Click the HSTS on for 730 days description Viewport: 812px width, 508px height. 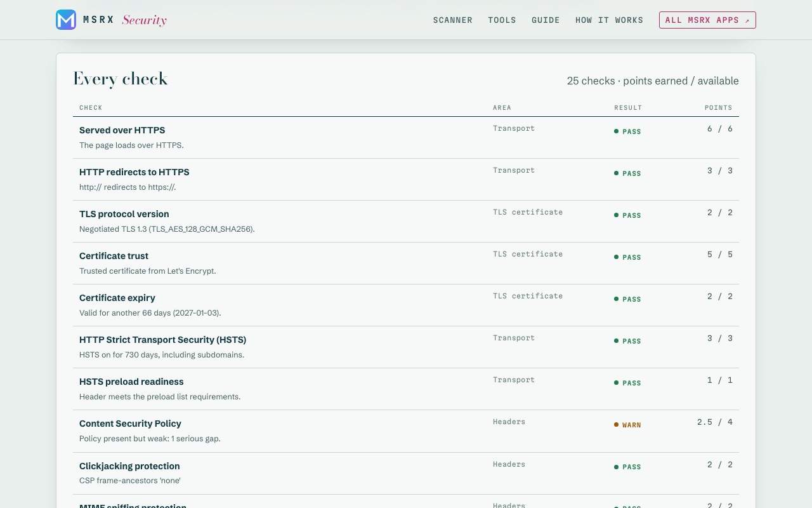[162, 355]
